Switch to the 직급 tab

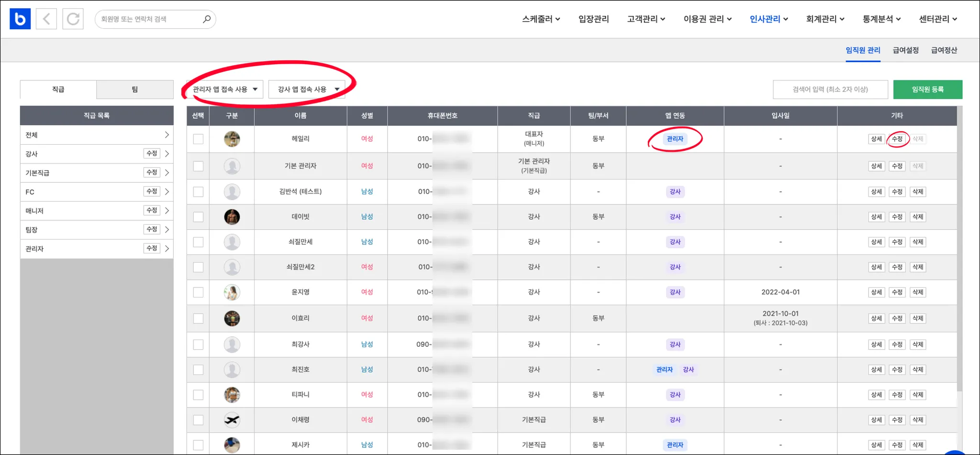58,90
